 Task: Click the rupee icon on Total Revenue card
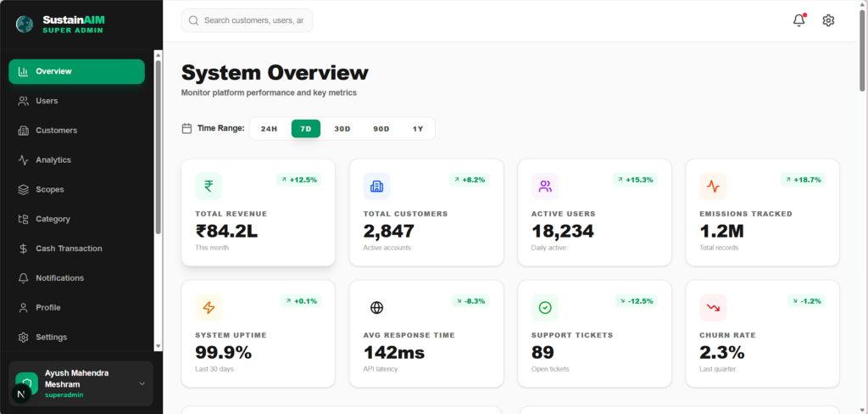tap(209, 187)
